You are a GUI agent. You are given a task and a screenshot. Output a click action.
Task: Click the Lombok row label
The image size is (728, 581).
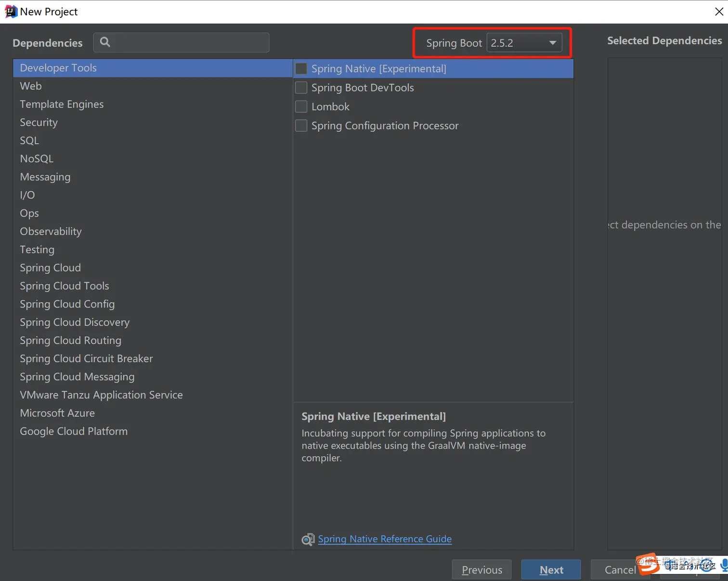pyautogui.click(x=330, y=106)
